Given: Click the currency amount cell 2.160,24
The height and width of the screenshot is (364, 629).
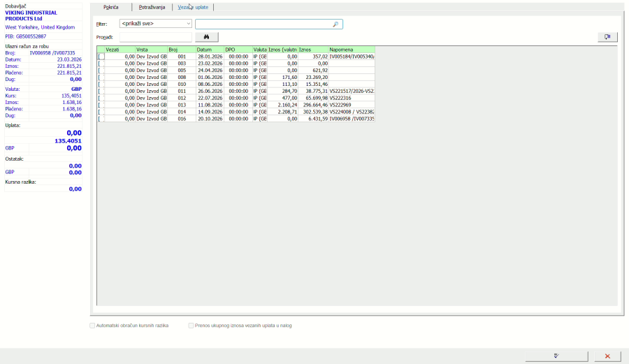Looking at the screenshot, I should pos(283,105).
